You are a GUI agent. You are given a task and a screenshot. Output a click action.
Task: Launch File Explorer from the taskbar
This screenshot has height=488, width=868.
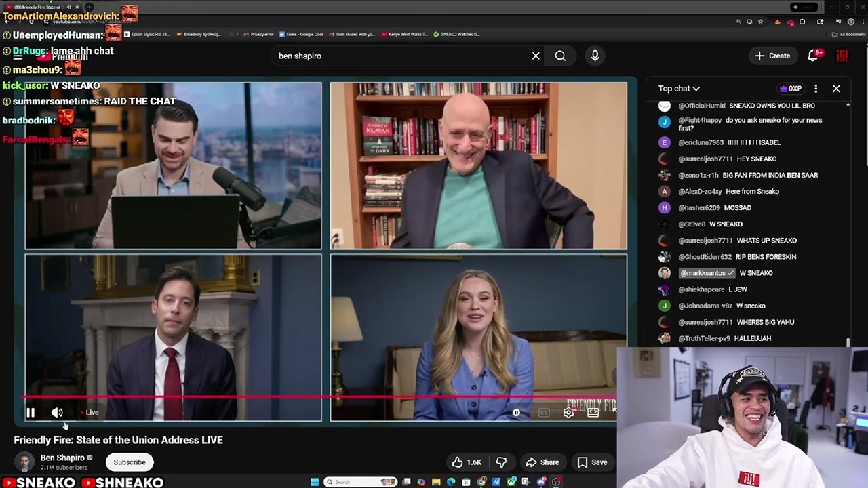click(436, 482)
